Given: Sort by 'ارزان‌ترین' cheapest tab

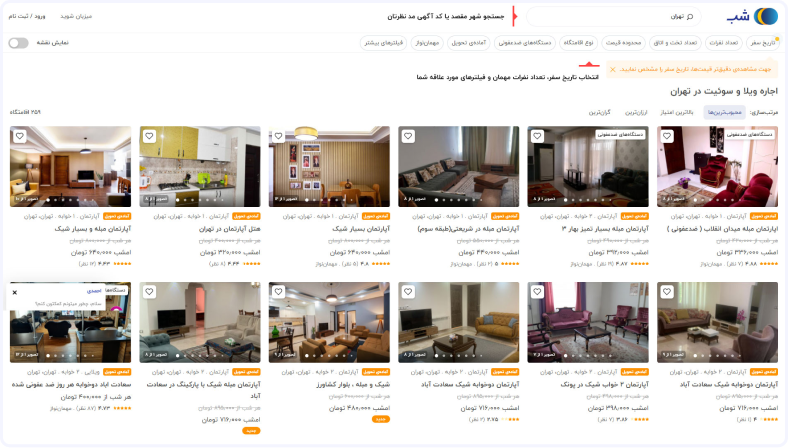Looking at the screenshot, I should click(636, 113).
